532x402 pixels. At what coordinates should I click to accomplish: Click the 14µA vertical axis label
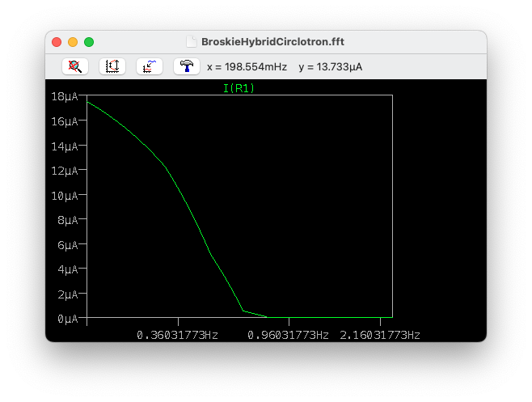pyautogui.click(x=65, y=146)
